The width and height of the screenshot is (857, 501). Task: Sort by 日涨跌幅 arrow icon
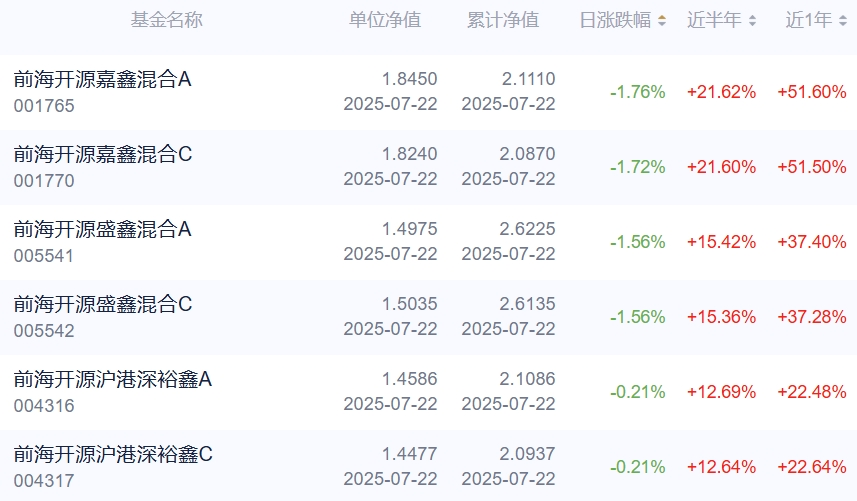tap(662, 21)
